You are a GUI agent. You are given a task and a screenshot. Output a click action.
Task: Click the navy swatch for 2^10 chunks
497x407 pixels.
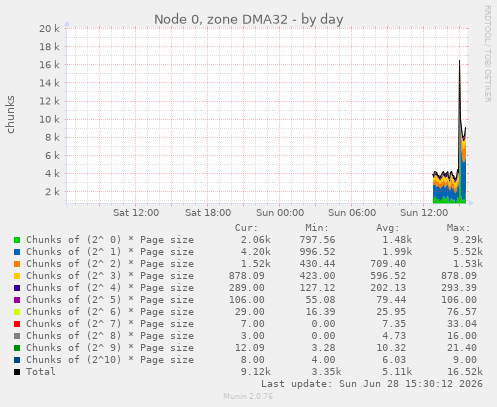(x=17, y=360)
